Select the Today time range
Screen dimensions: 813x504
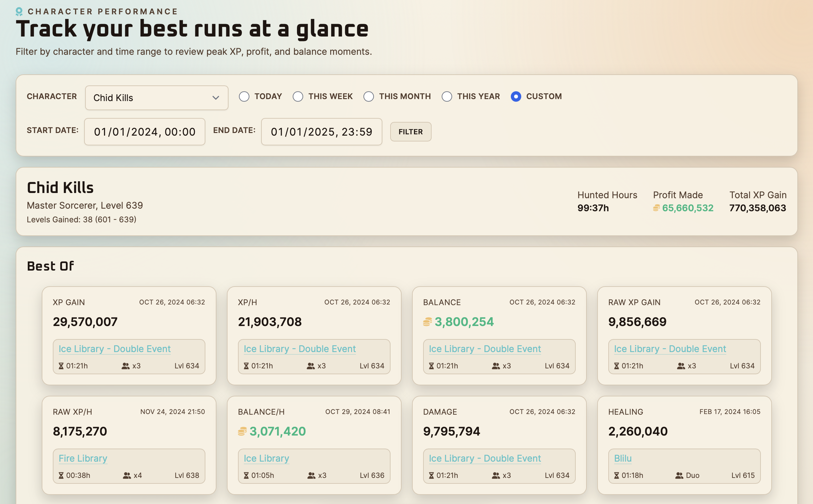(x=244, y=96)
